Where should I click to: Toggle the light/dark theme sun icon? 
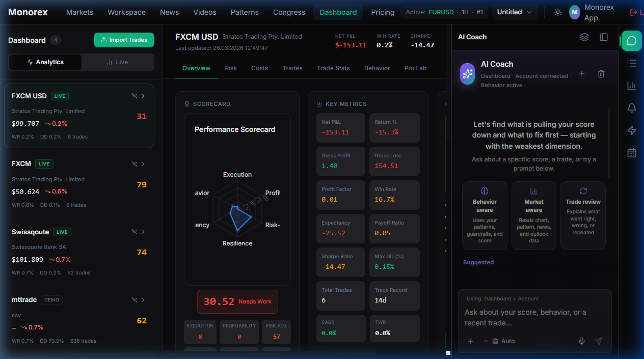[x=558, y=12]
